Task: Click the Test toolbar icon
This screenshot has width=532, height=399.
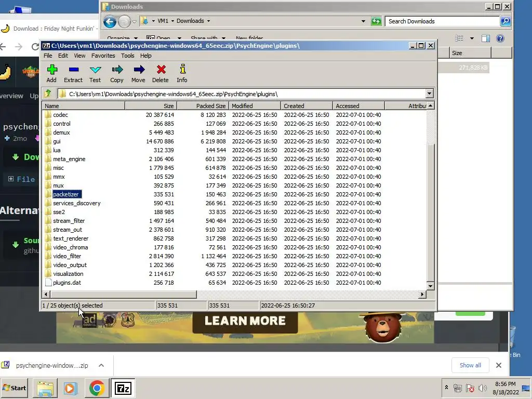Action: (95, 73)
